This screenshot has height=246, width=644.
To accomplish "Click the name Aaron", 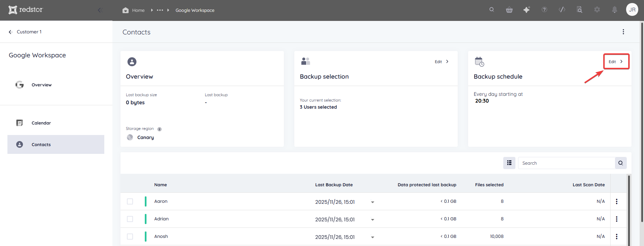I will pyautogui.click(x=161, y=201).
